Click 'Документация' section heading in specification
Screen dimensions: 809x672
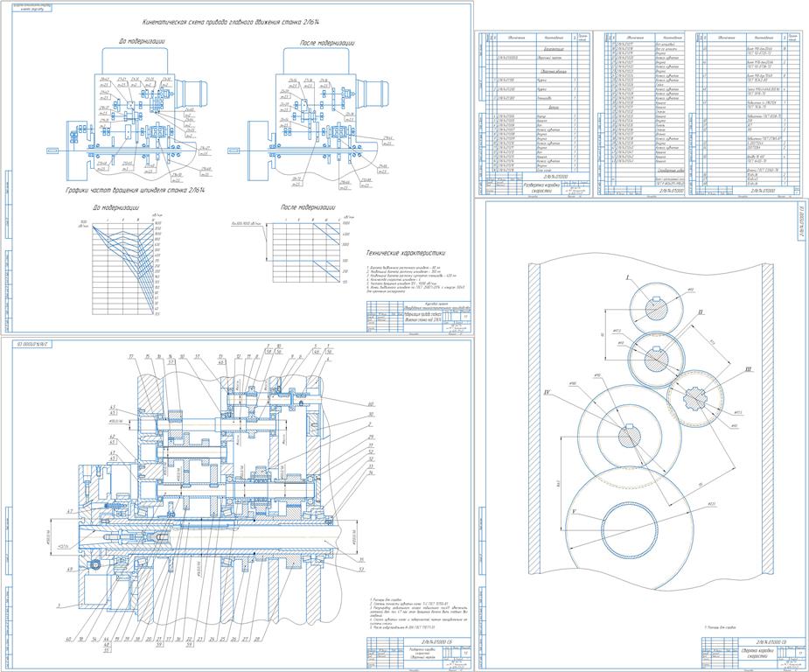click(552, 49)
